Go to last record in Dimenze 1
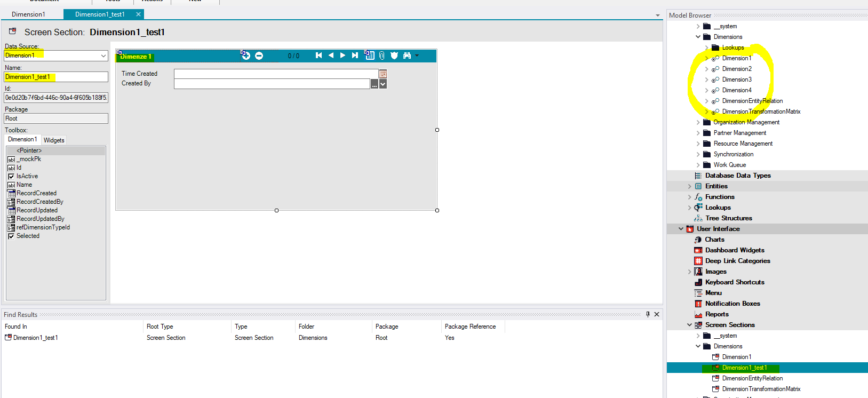The image size is (868, 398). pyautogui.click(x=355, y=55)
